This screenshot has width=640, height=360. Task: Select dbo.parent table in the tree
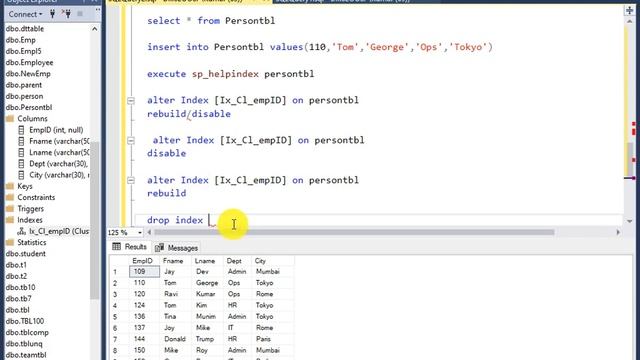24,85
